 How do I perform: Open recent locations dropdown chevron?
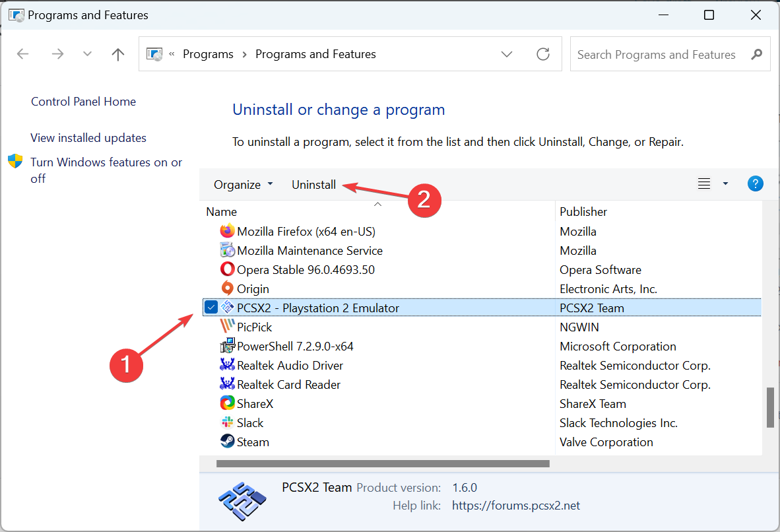(x=88, y=53)
